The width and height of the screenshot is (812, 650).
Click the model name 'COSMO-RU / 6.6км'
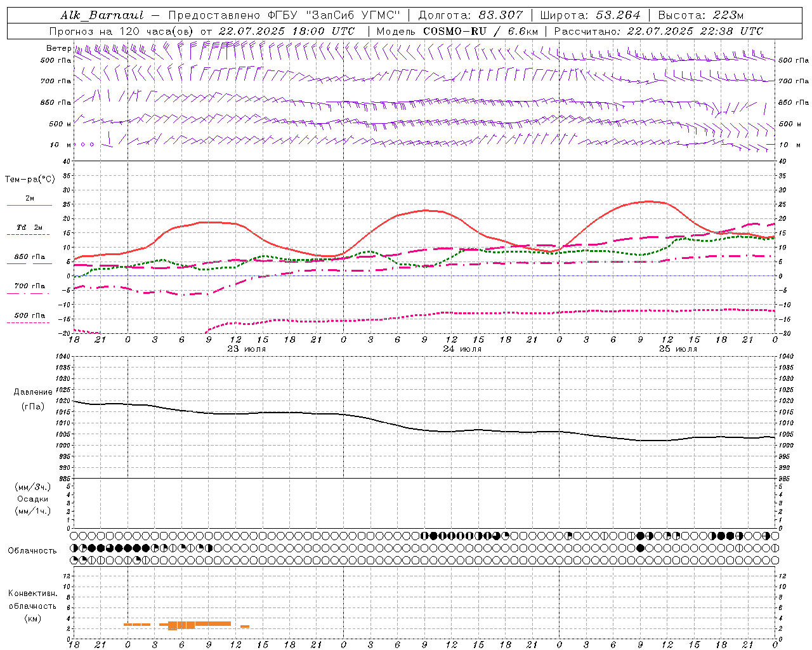click(480, 31)
